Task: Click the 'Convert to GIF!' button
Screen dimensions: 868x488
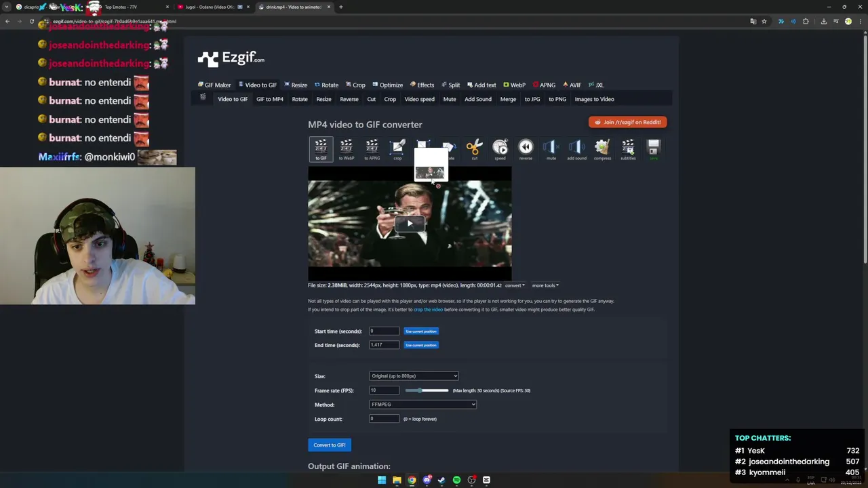Action: tap(330, 445)
